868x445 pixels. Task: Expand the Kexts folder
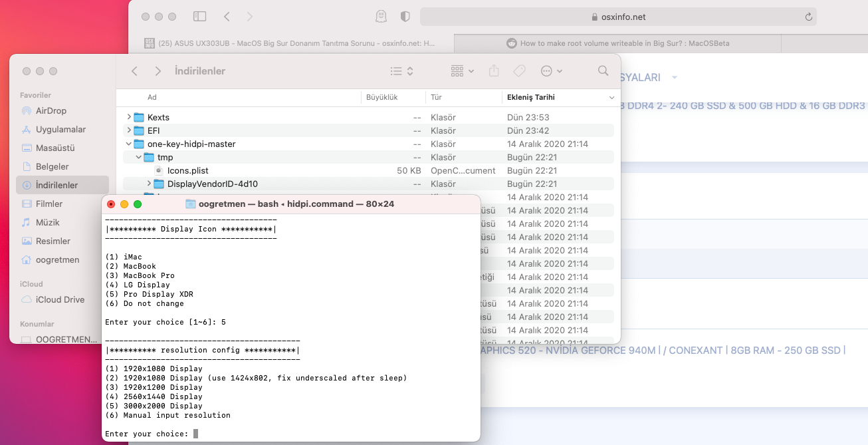[x=129, y=117]
